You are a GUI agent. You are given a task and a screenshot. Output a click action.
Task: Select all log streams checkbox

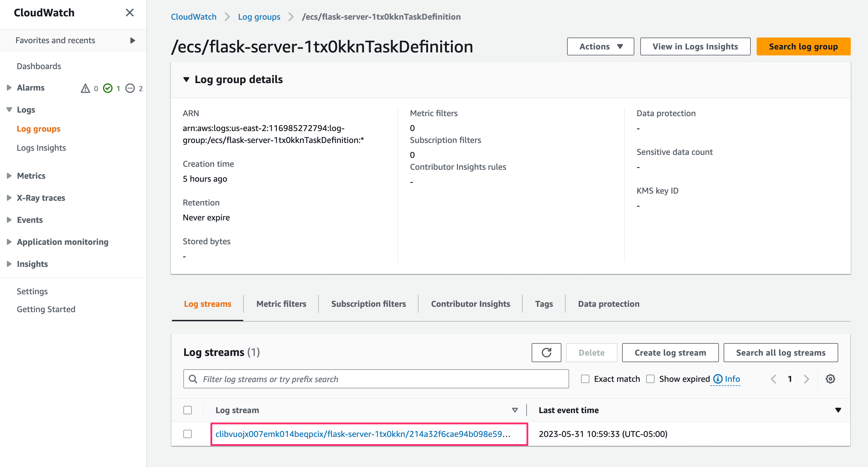[188, 410]
